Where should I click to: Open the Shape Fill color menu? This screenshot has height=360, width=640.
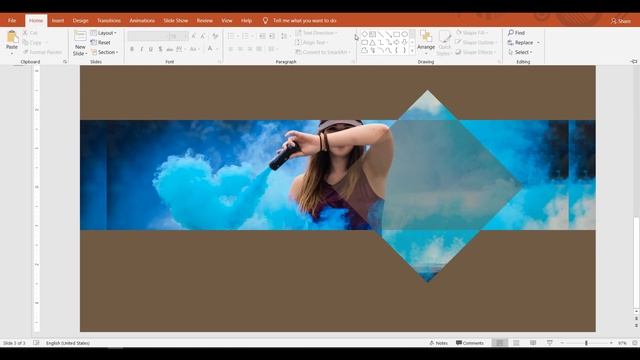coord(472,33)
